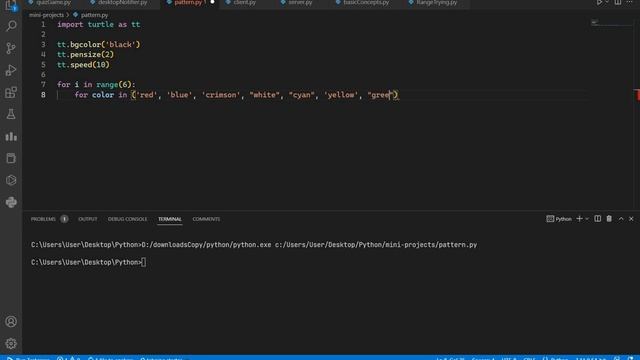Viewport: 640px width, 360px height.
Task: Click the "white" string in code
Action: tap(264, 95)
